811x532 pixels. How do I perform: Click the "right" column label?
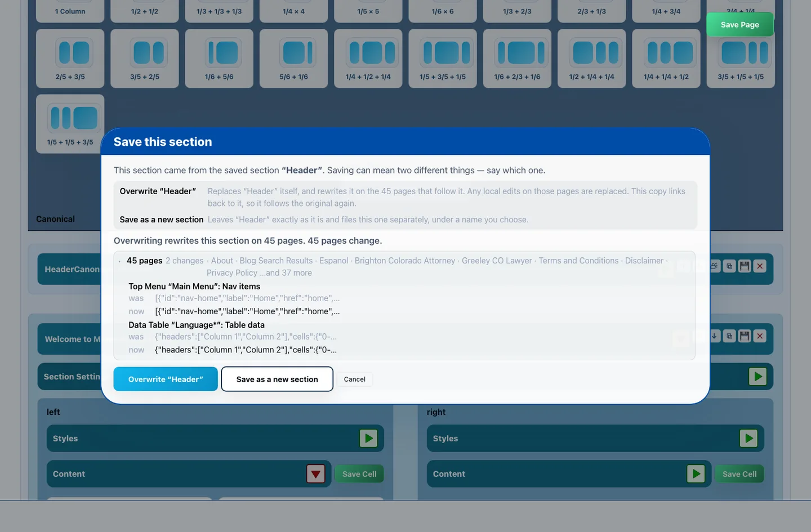pyautogui.click(x=436, y=412)
